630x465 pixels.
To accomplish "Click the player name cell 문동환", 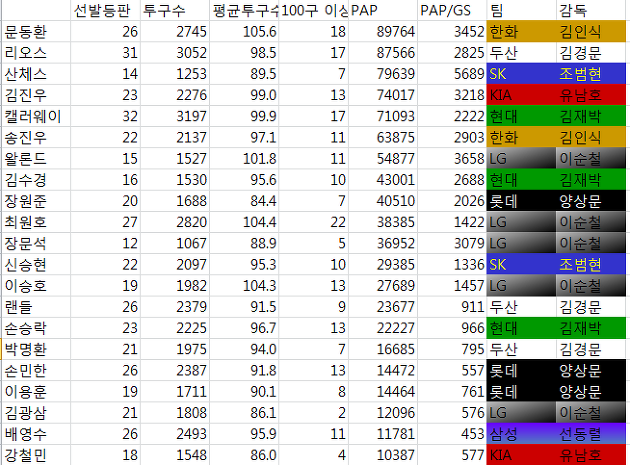I will coord(36,31).
